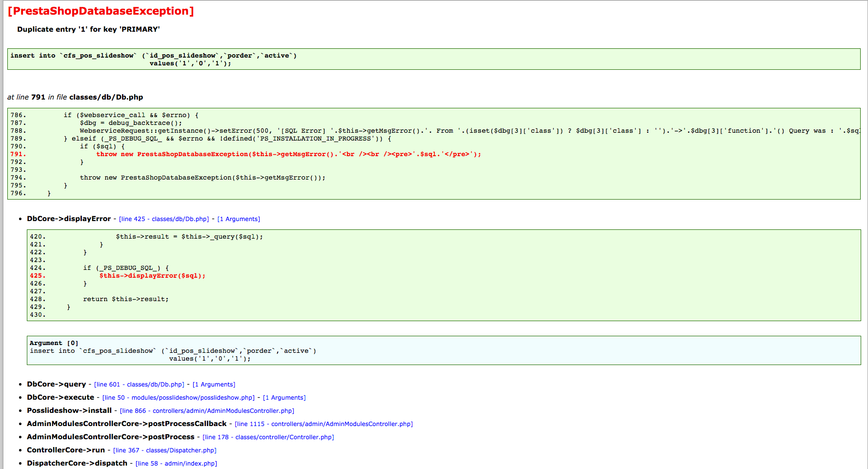Click highlighted line 425 displayError call
Screen dimensions: 868x469
152,276
